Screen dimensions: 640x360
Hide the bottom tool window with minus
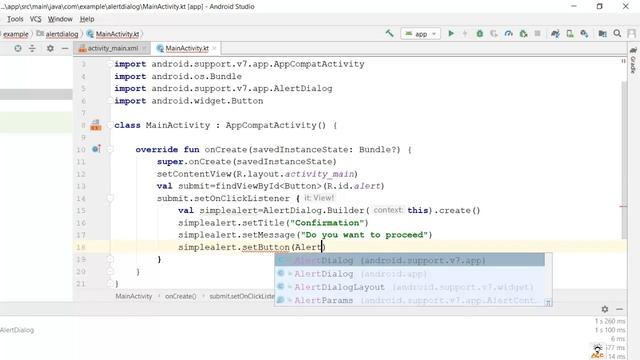(x=619, y=309)
